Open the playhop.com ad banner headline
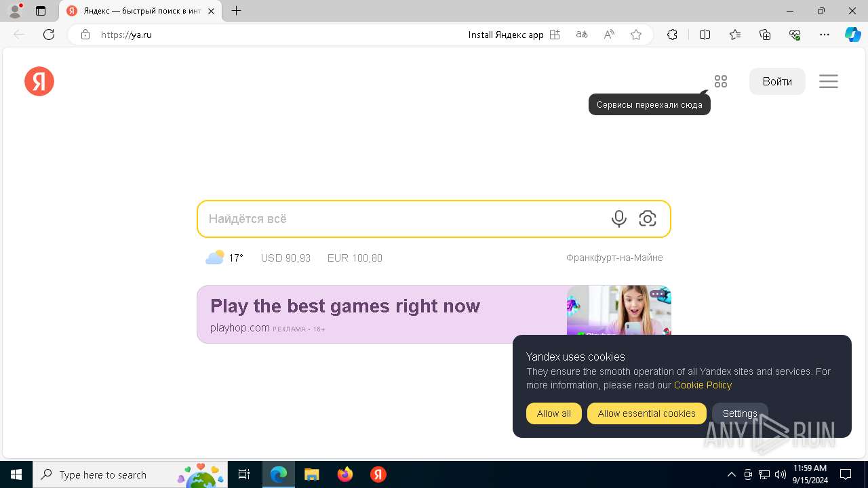The image size is (868, 488). tap(345, 306)
